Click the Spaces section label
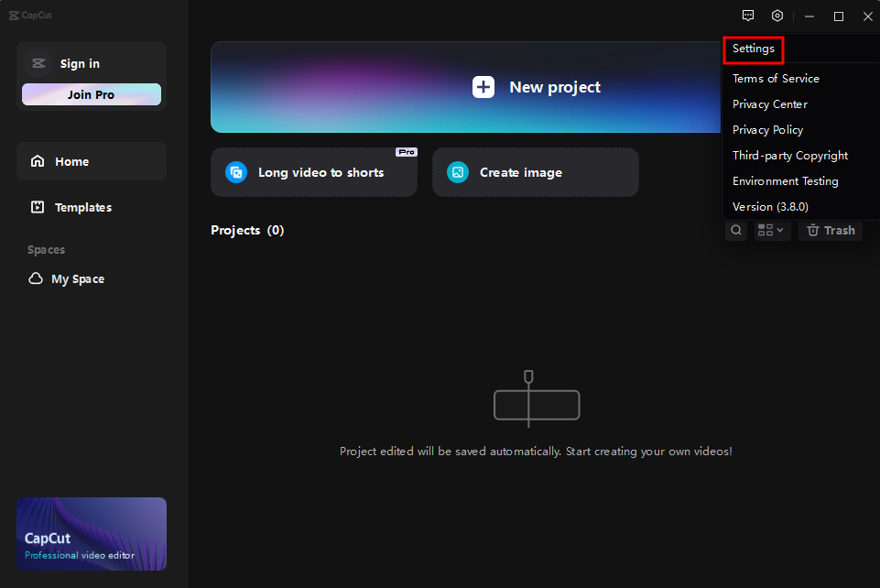Screen dimensions: 880x588 click(46, 250)
